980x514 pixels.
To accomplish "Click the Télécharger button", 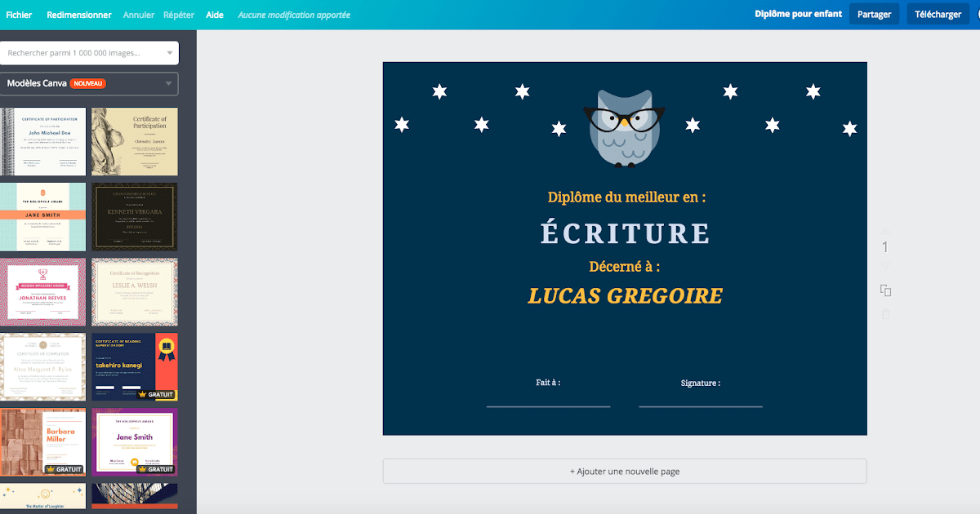I will point(938,14).
